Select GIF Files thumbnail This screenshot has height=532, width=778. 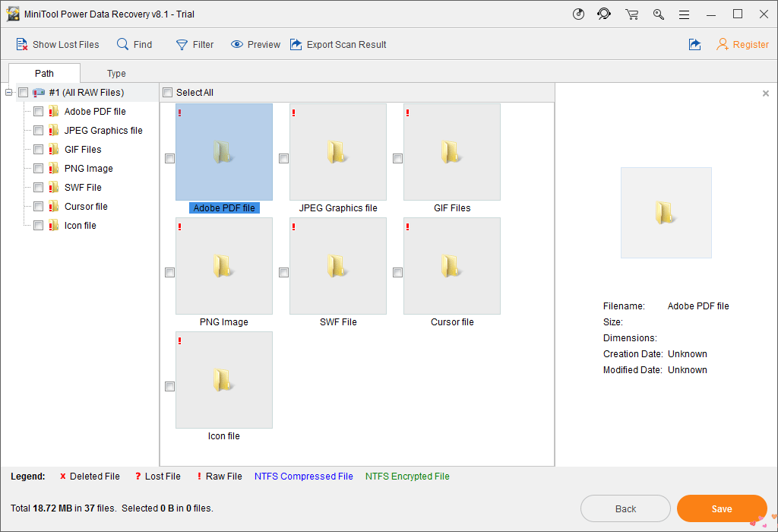coord(452,152)
